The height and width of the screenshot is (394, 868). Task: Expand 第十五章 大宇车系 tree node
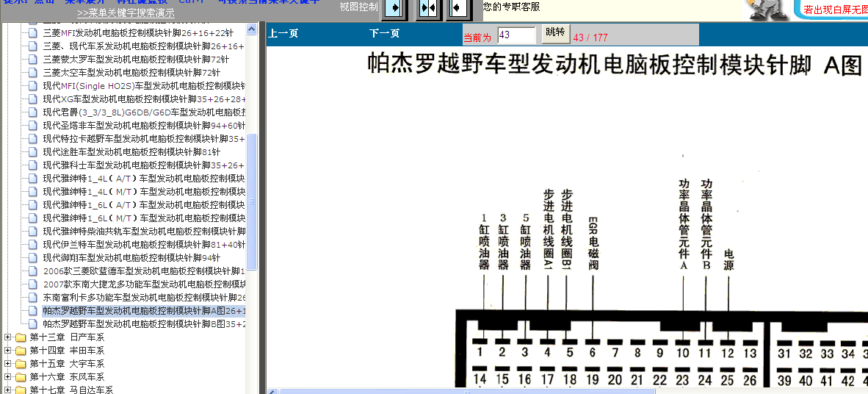tap(8, 364)
